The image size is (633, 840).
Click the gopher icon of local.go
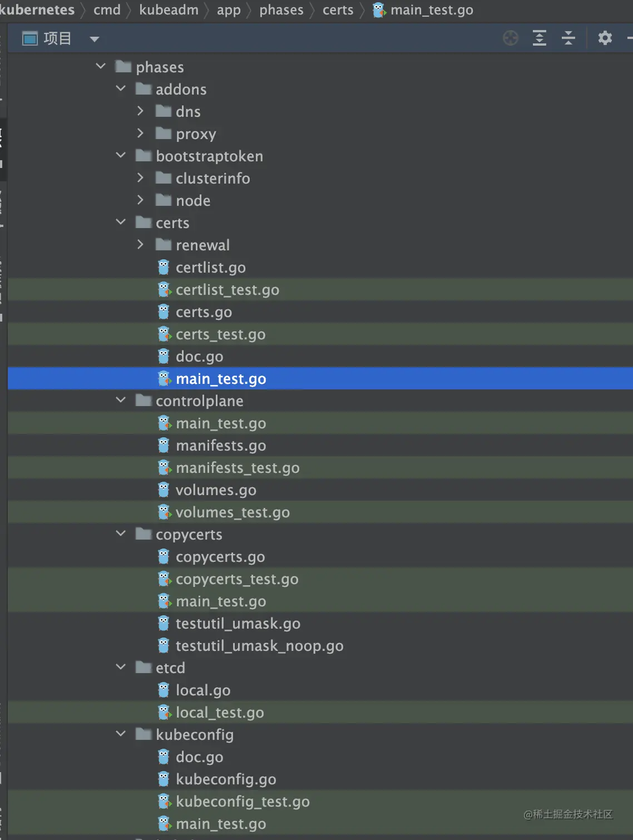point(164,690)
